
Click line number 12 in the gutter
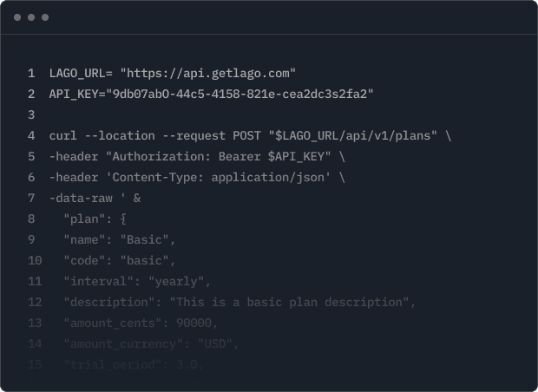click(x=35, y=302)
